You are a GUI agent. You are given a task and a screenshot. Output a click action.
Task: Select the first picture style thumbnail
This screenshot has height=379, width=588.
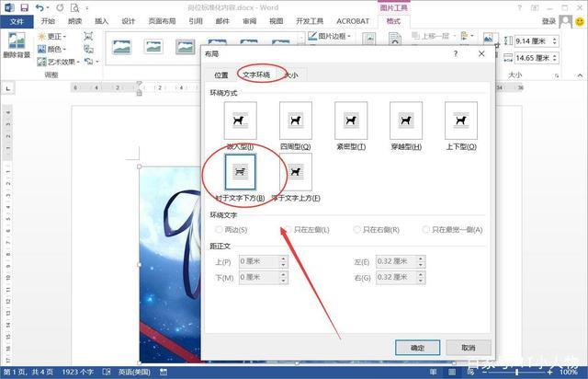tap(122, 47)
